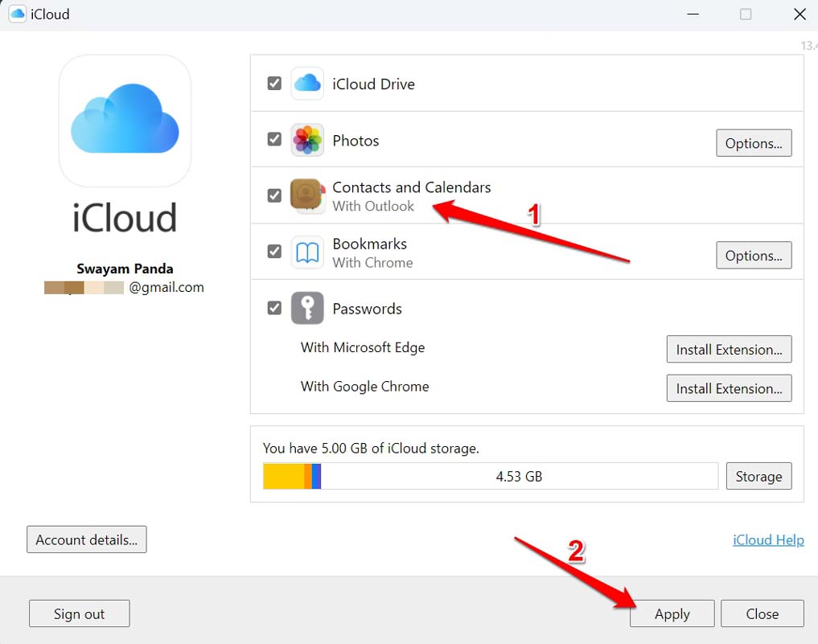This screenshot has height=644, width=818.
Task: Click the large iCloud logo
Action: point(125,121)
